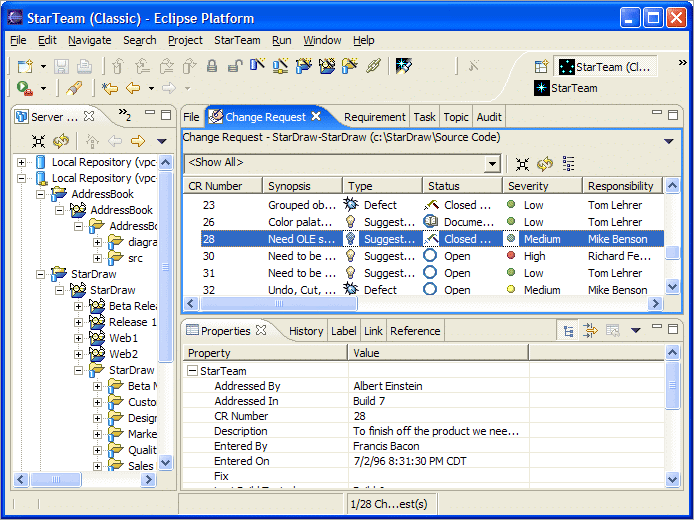Open the Server panel view menu triangle
This screenshot has height=520, width=694.
[162, 142]
